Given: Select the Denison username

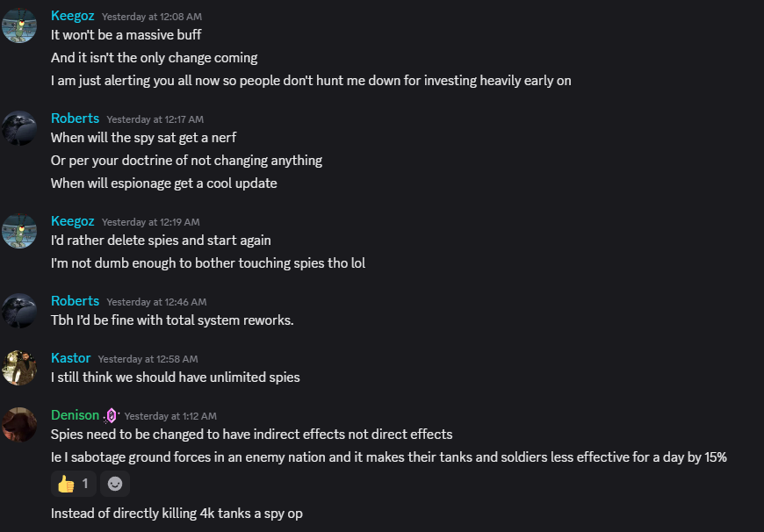Looking at the screenshot, I should click(75, 415).
